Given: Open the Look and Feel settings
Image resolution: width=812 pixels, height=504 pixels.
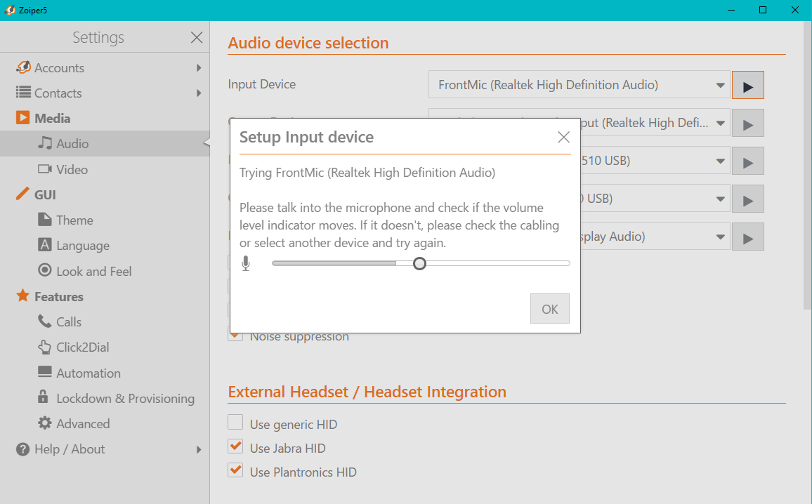Looking at the screenshot, I should [94, 272].
